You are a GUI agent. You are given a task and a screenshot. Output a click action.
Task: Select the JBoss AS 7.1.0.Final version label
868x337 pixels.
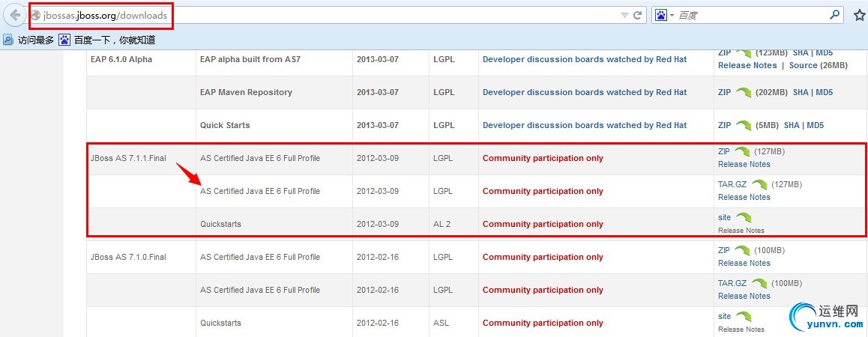pyautogui.click(x=128, y=257)
